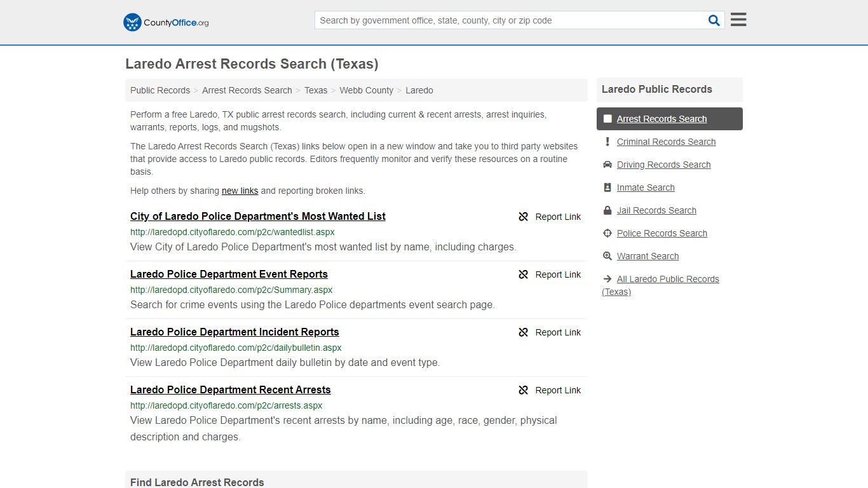Select Warrant Search in sidebar
Image resolution: width=868 pixels, height=488 pixels.
point(648,256)
